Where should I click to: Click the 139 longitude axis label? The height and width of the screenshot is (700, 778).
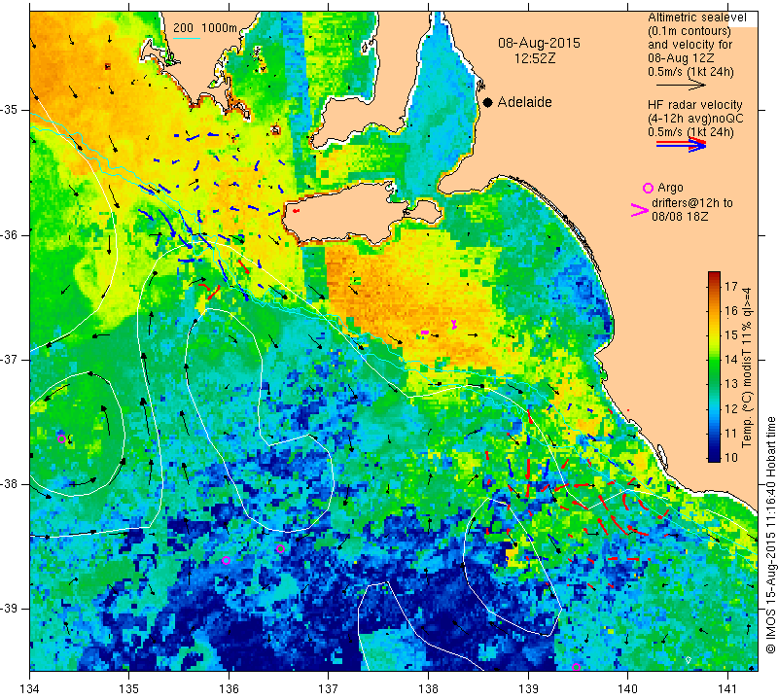(528, 688)
